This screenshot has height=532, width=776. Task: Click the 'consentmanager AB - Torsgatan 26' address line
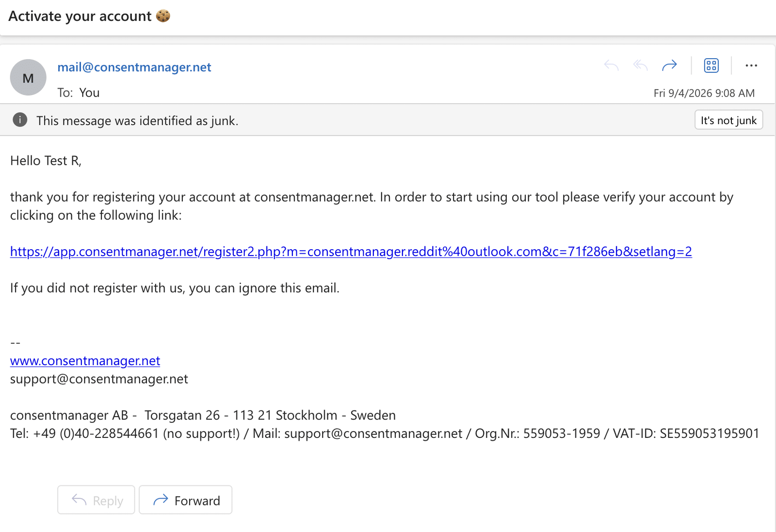203,415
